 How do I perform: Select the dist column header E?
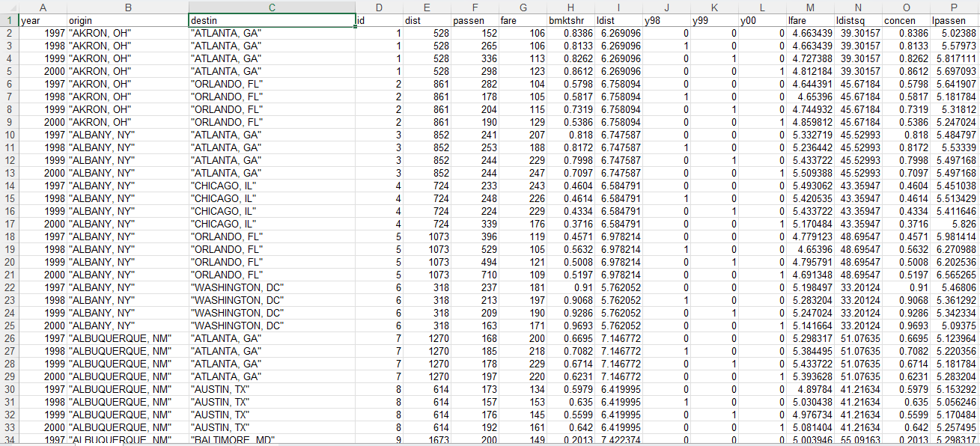point(427,7)
